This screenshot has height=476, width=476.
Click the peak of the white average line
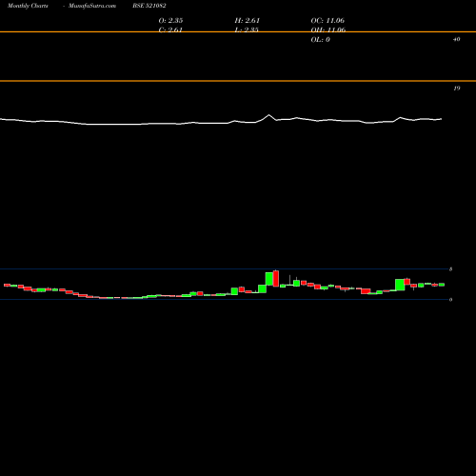pos(269,115)
